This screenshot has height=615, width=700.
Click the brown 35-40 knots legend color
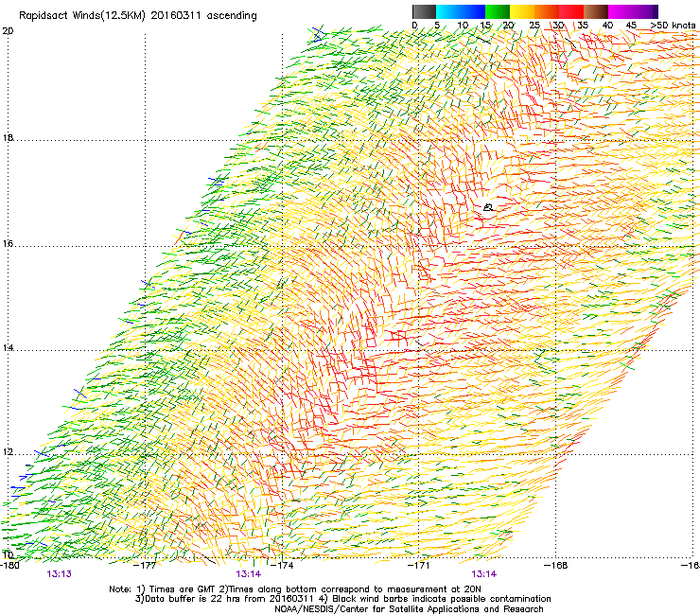(x=596, y=11)
